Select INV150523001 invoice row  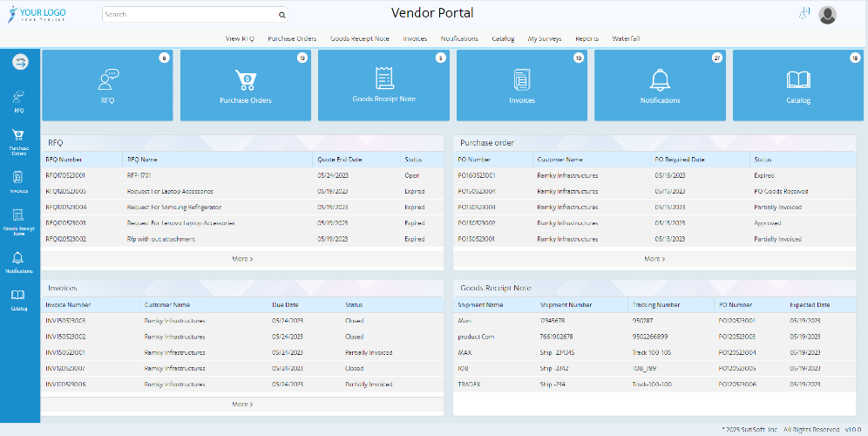click(x=242, y=352)
